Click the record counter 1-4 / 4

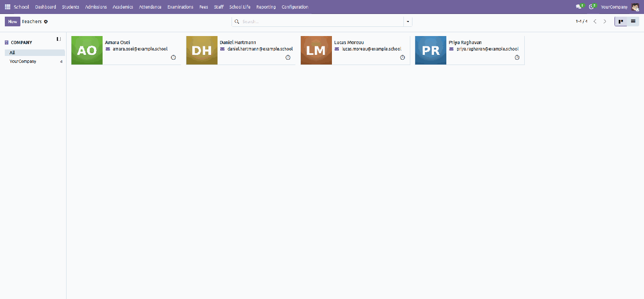click(x=582, y=22)
